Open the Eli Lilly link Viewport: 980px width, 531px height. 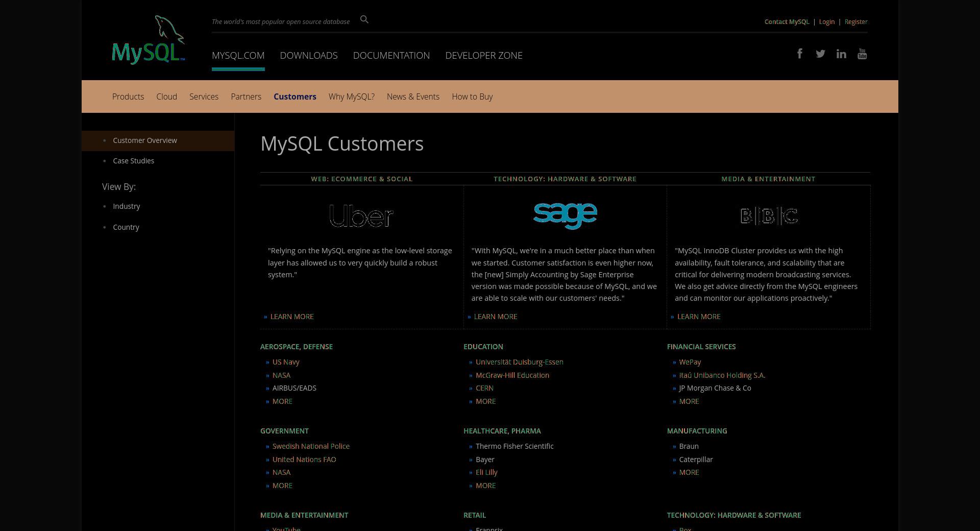coord(486,472)
